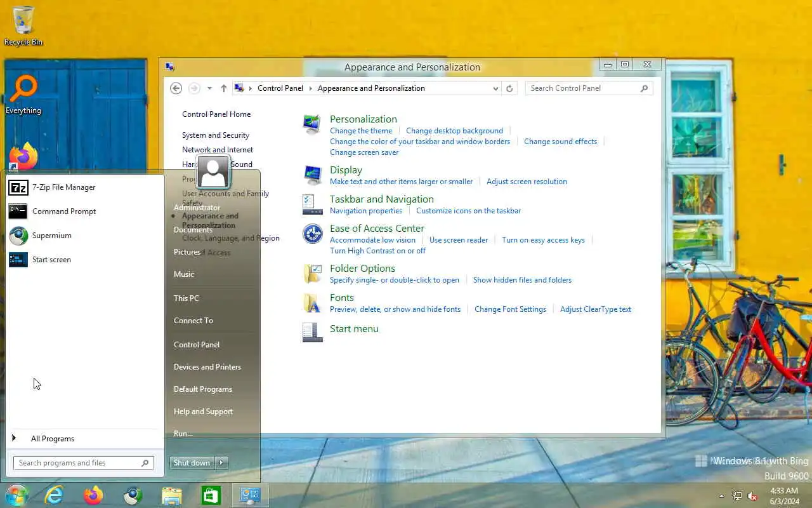The image size is (812, 508).
Task: Open Change screen saver link
Action: coord(364,152)
